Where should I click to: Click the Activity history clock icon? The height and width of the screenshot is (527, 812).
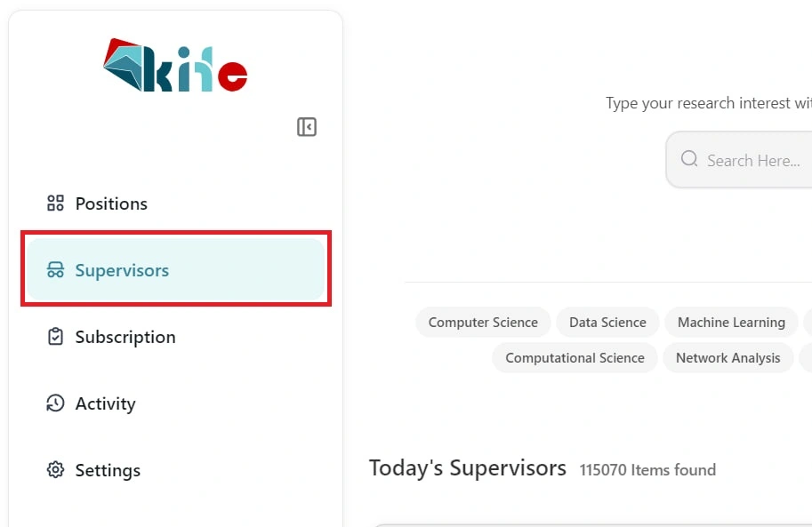click(x=55, y=403)
